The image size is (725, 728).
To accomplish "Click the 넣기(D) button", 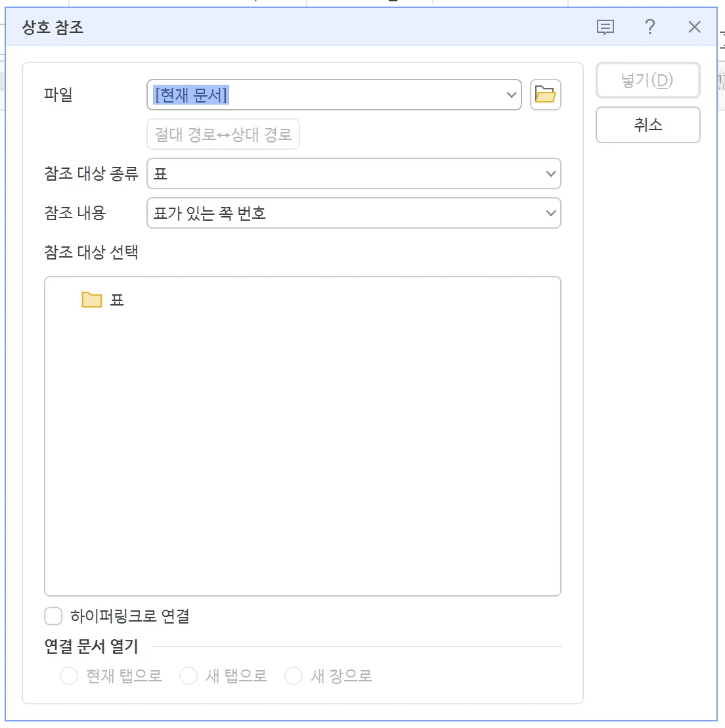I will (x=648, y=80).
